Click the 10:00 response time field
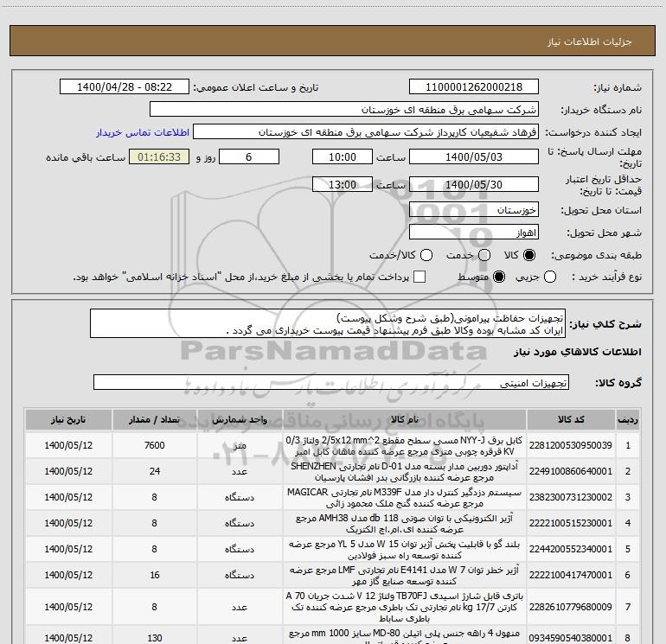 click(x=343, y=157)
